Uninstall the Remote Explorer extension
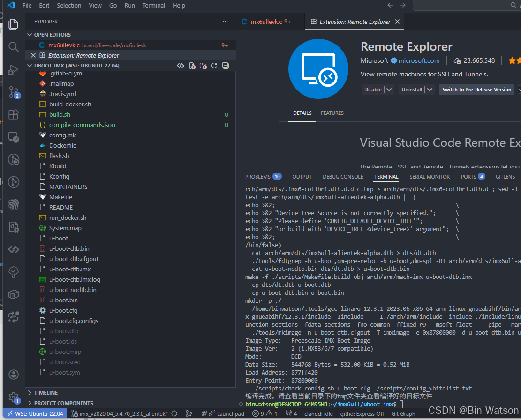 (412, 90)
